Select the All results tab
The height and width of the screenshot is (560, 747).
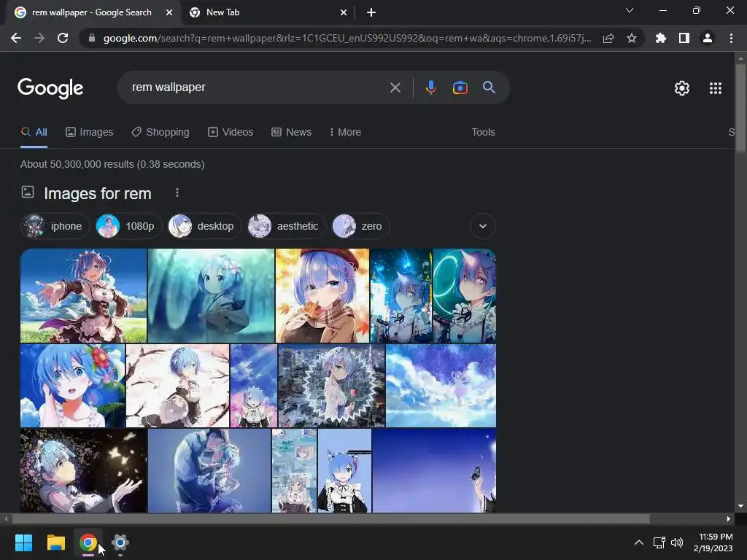(x=34, y=133)
